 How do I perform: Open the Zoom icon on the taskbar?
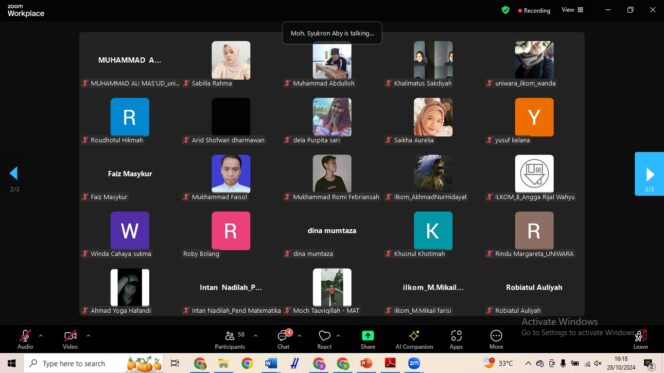tap(414, 363)
